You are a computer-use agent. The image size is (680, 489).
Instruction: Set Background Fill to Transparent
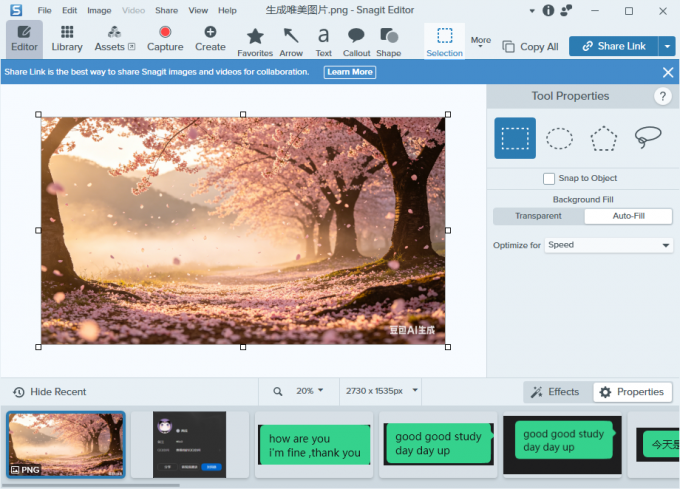538,216
